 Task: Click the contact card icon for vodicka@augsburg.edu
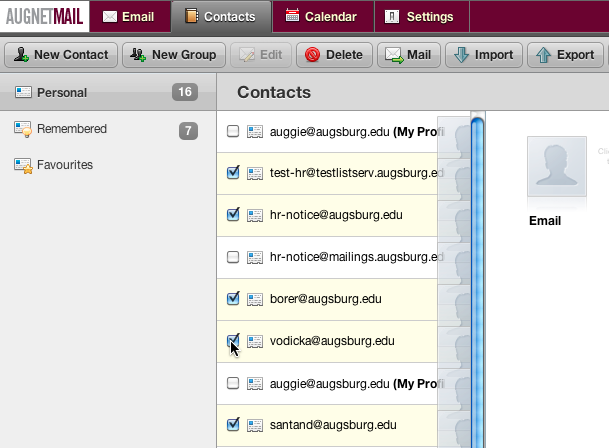point(255,341)
